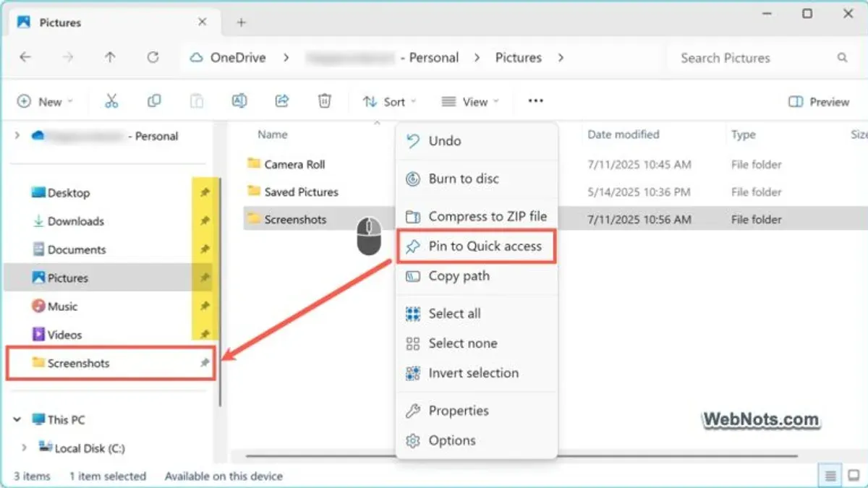Image resolution: width=868 pixels, height=488 pixels.
Task: Unpin Downloads using its pin icon
Action: pyautogui.click(x=205, y=221)
